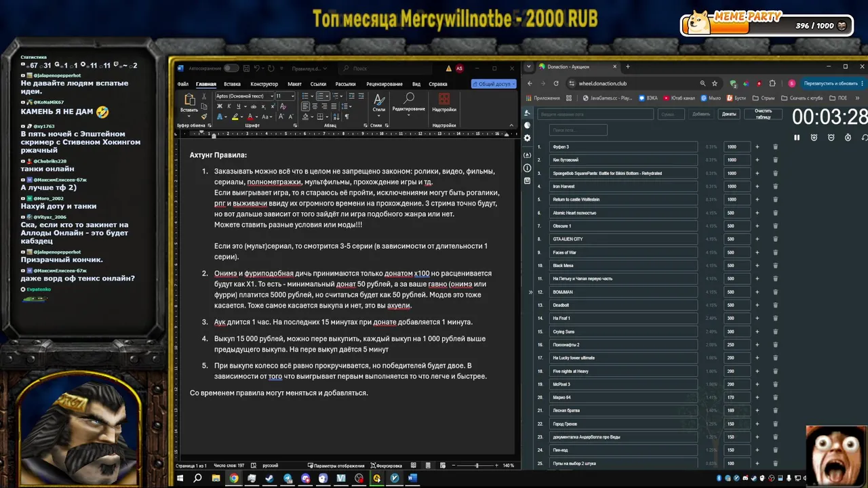This screenshot has width=868, height=488.
Task: Delete the Iron Harvest lot with trash icon
Action: point(775,186)
